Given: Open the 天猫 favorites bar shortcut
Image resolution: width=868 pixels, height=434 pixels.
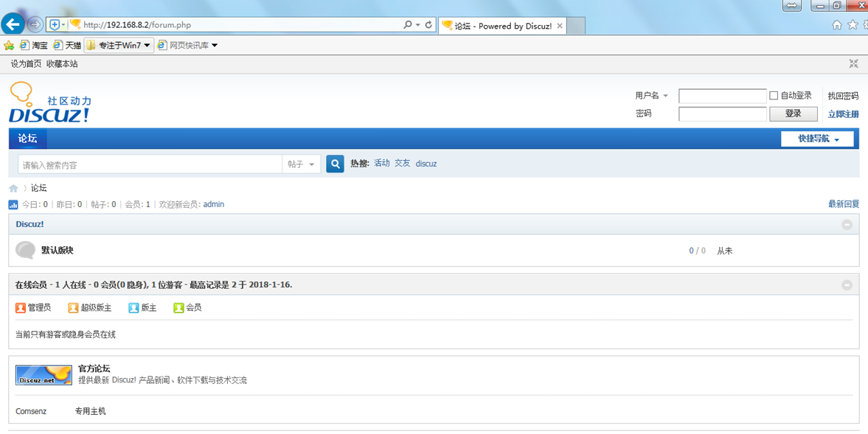Looking at the screenshot, I should (66, 46).
